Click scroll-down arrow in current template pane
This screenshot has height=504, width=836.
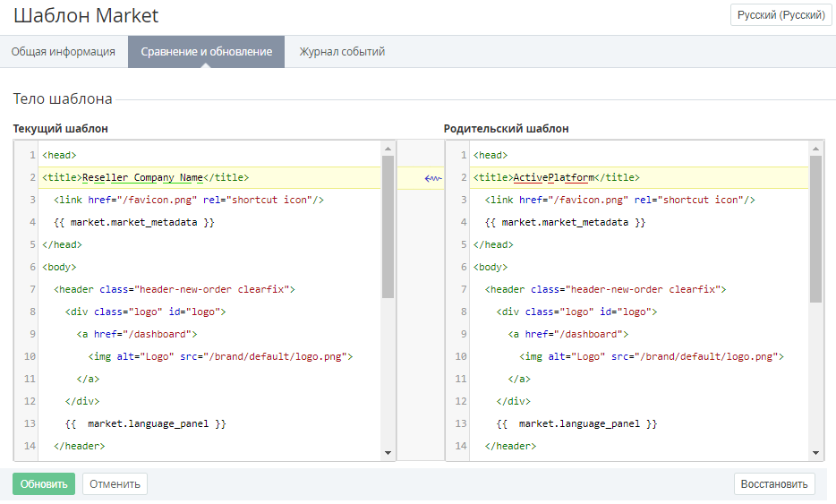point(388,454)
